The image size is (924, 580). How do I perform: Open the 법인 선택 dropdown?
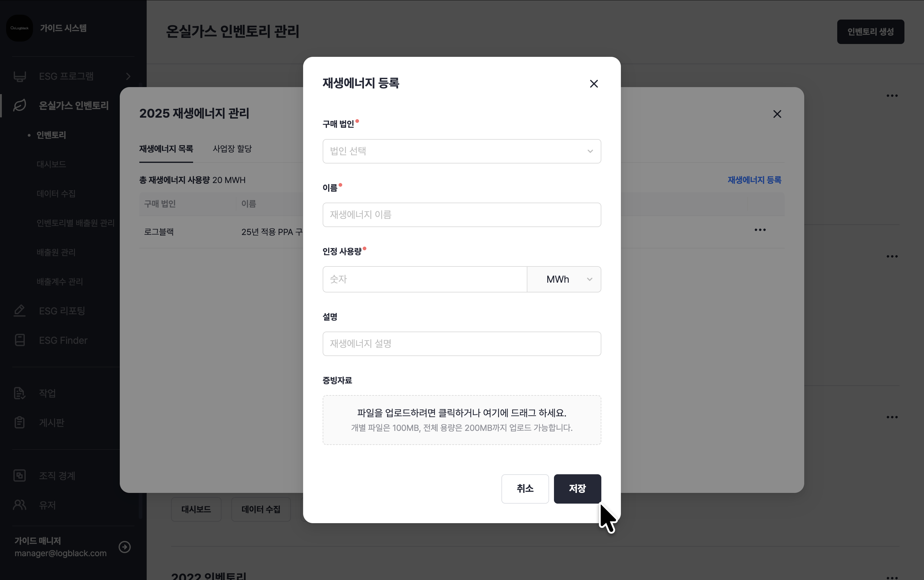click(x=461, y=151)
